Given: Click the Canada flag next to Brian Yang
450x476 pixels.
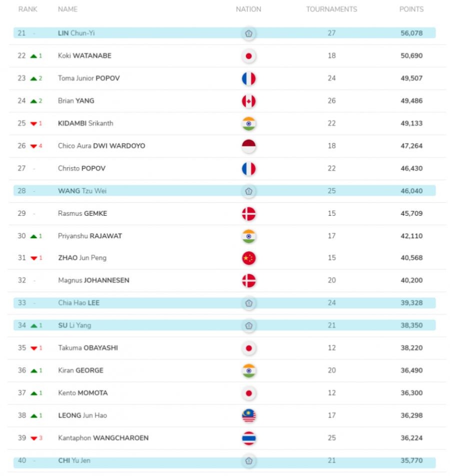Looking at the screenshot, I should tap(248, 101).
